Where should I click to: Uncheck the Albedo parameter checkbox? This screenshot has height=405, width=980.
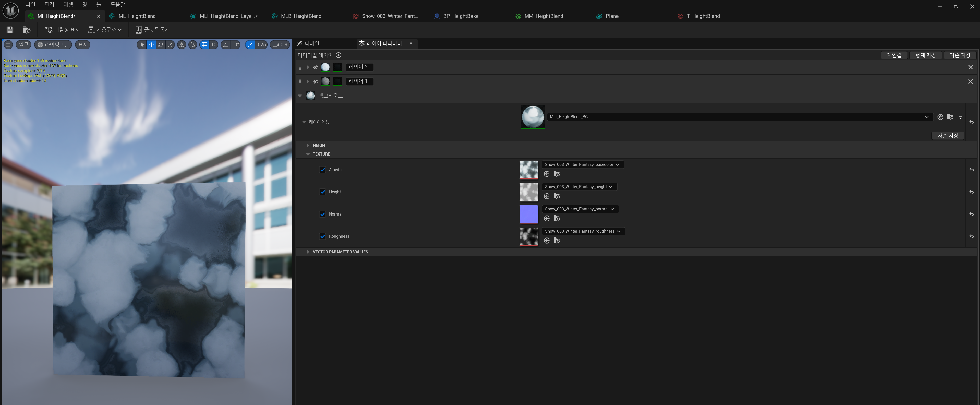(323, 170)
